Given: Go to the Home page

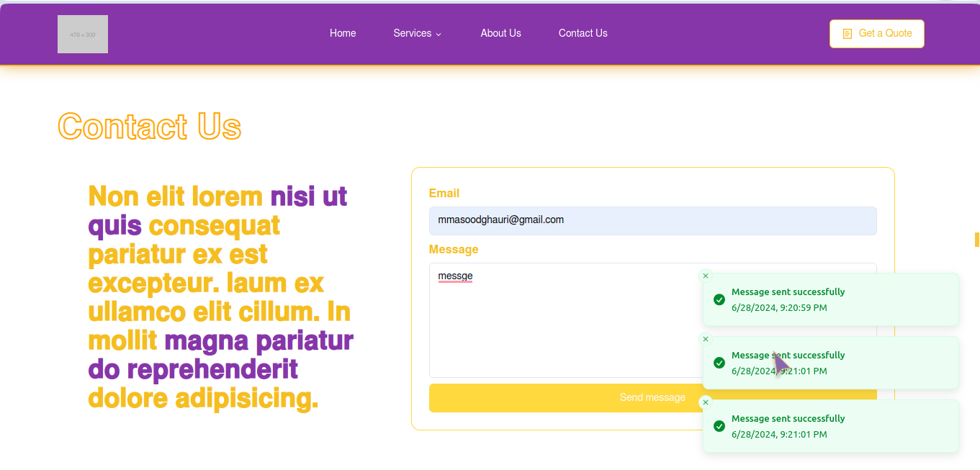Looking at the screenshot, I should click(343, 33).
